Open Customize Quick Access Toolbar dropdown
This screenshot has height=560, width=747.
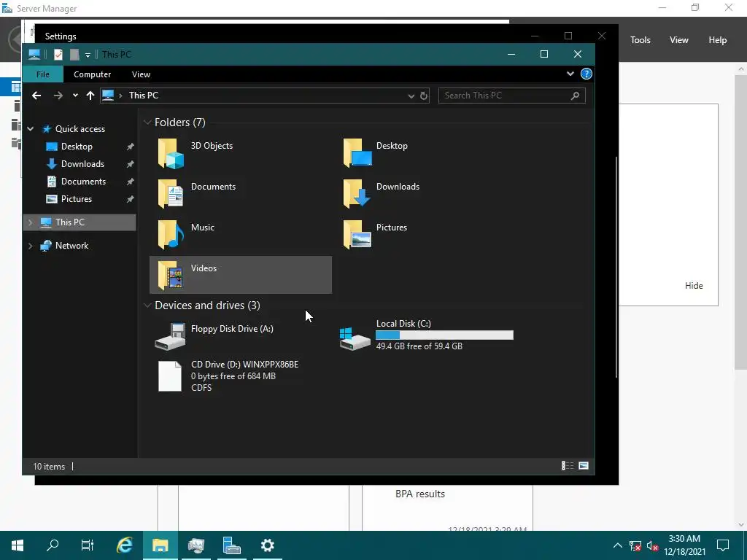click(88, 55)
